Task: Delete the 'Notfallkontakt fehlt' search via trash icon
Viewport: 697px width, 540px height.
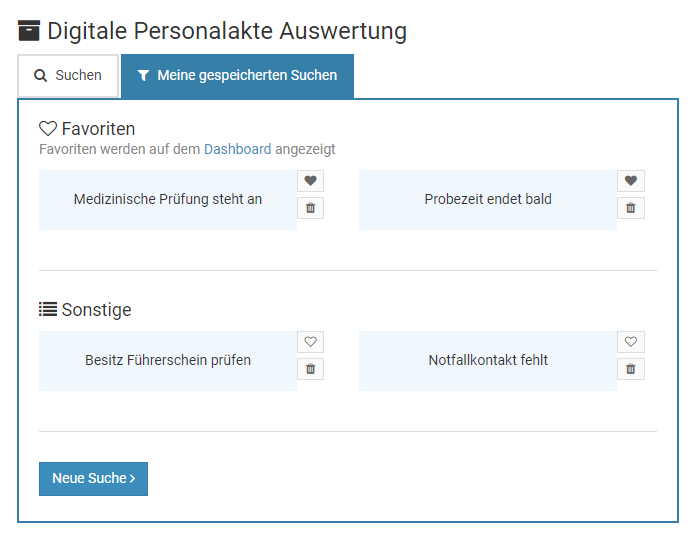Action: tap(630, 369)
